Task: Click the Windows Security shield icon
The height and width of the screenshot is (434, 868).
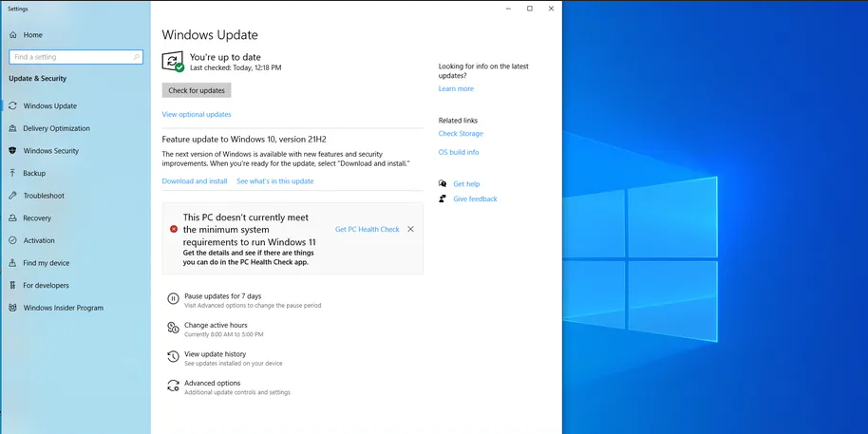Action: click(12, 151)
